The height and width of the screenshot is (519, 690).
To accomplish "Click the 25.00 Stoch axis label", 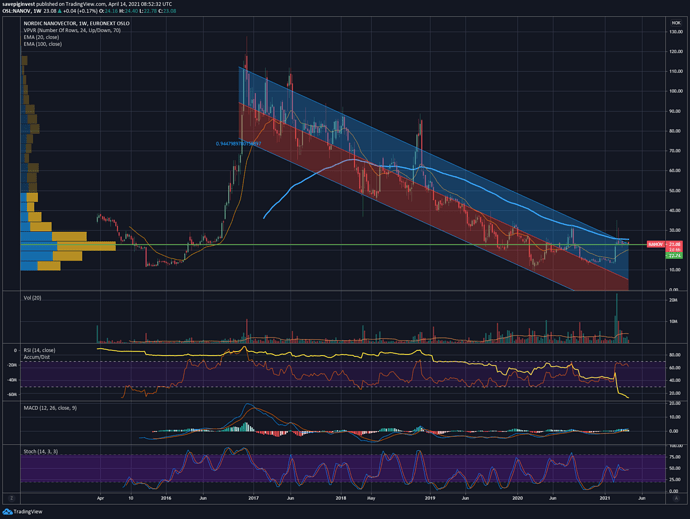I will (x=675, y=480).
